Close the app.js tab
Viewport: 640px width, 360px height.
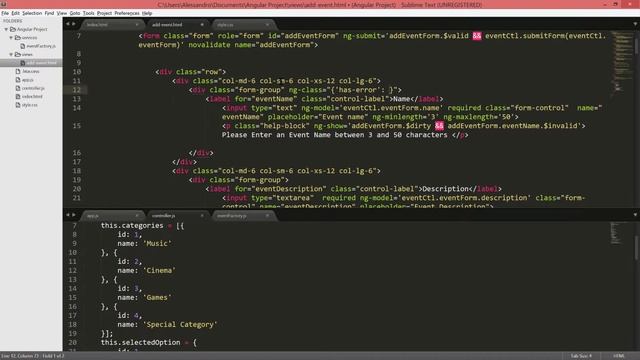[137, 216]
